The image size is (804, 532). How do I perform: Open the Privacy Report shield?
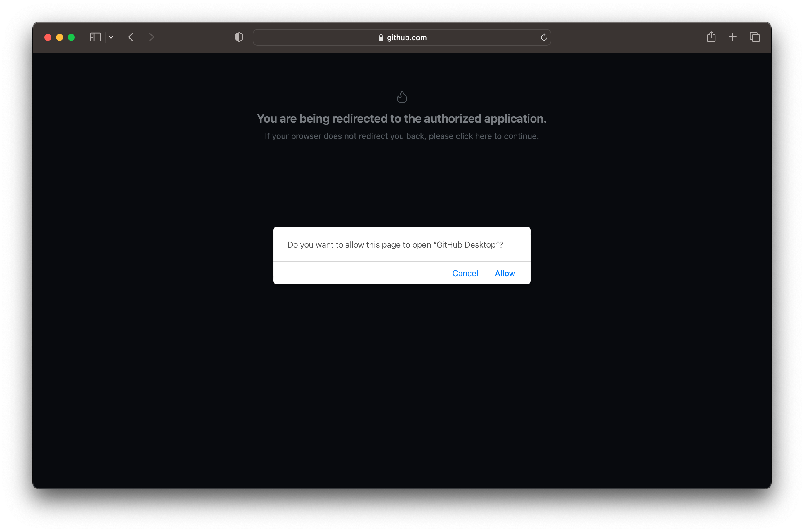[239, 37]
